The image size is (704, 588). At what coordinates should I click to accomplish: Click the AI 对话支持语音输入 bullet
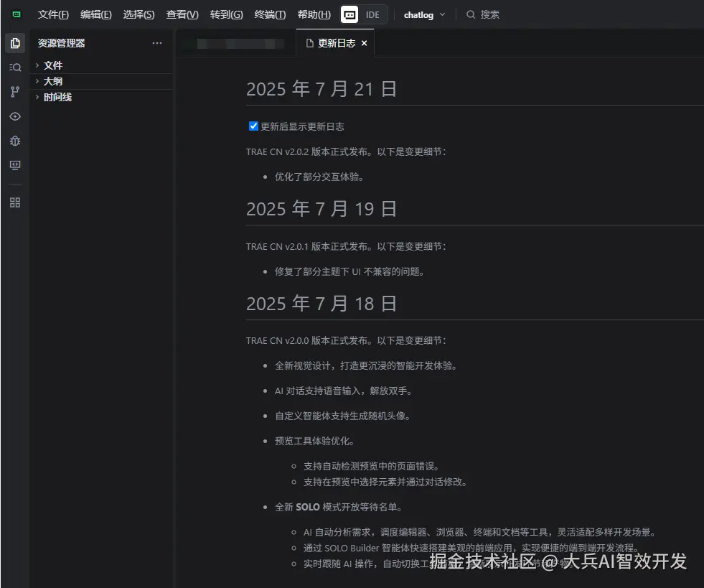(x=344, y=391)
